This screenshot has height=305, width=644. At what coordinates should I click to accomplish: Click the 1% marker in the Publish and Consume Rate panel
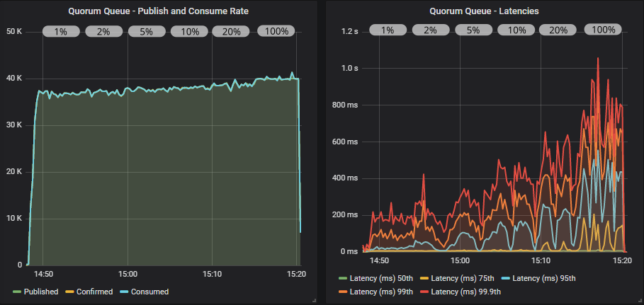61,31
